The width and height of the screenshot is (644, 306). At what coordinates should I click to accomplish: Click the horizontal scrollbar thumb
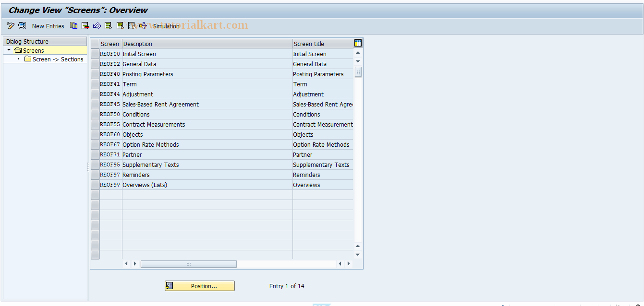(x=188, y=264)
